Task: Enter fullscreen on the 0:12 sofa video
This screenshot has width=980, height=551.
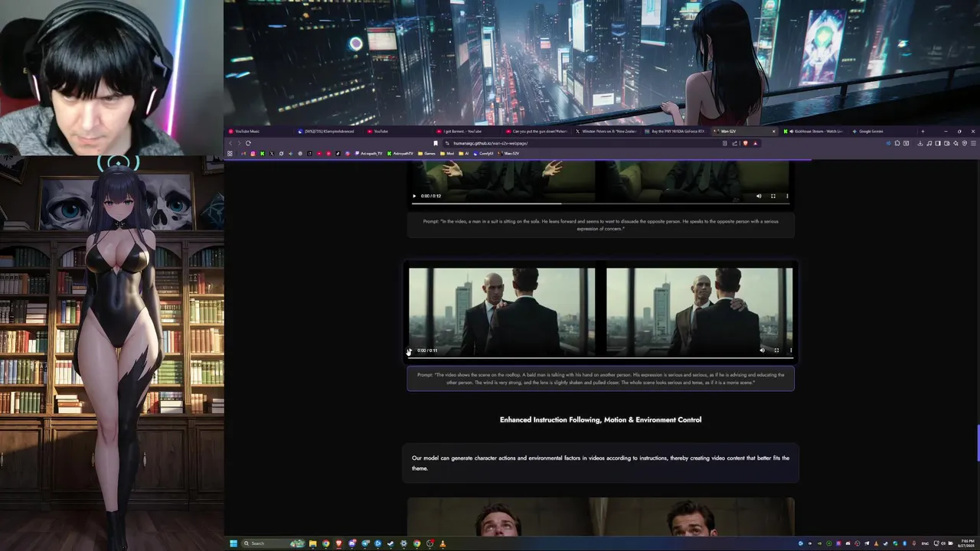Action: pyautogui.click(x=773, y=196)
